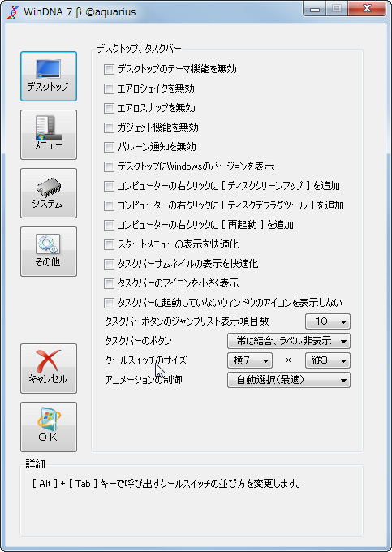
Task: Open the システム settings category
Action: click(49, 193)
